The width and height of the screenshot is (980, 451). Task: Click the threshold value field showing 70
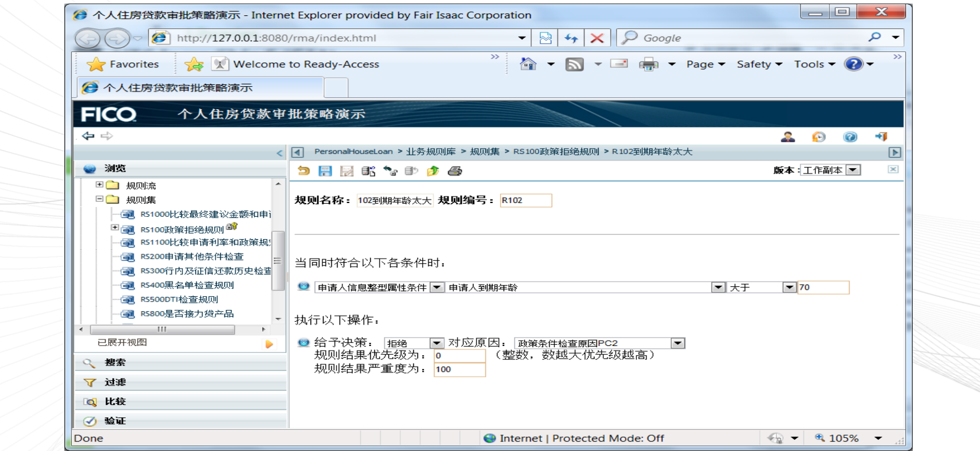[x=824, y=287]
